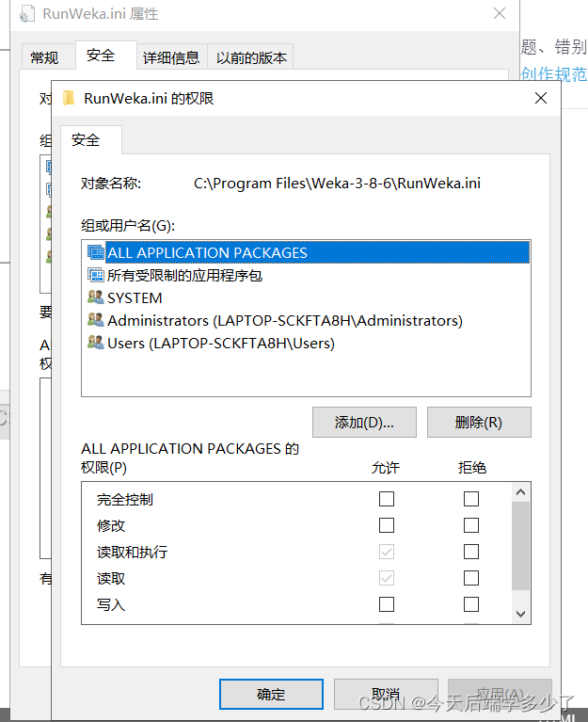The width and height of the screenshot is (588, 722).
Task: Check Allow for Modify (修改)
Action: click(387, 525)
